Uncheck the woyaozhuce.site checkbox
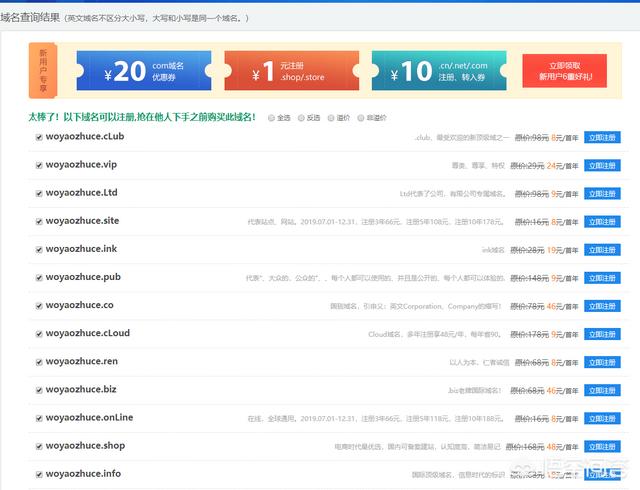The height and width of the screenshot is (490, 640). [38, 222]
